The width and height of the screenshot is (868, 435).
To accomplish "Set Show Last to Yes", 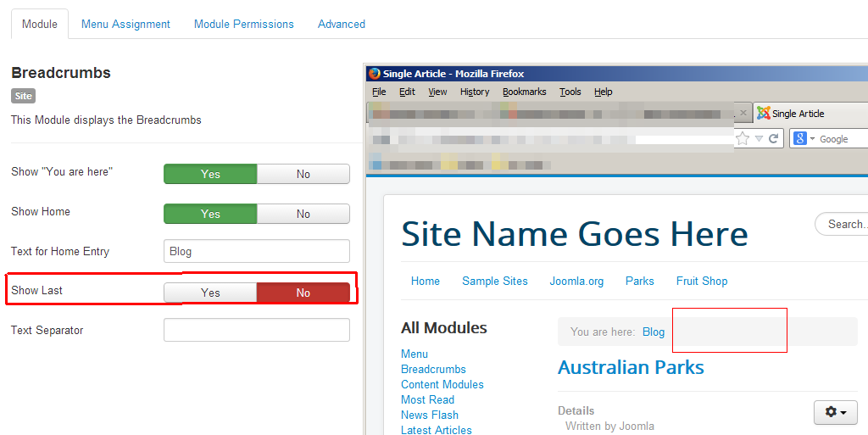I will [210, 293].
